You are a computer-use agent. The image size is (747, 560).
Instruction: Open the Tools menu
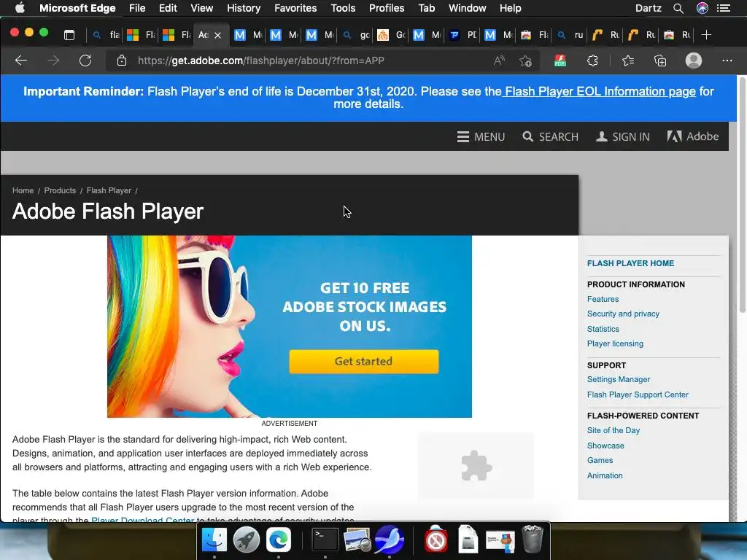[343, 8]
